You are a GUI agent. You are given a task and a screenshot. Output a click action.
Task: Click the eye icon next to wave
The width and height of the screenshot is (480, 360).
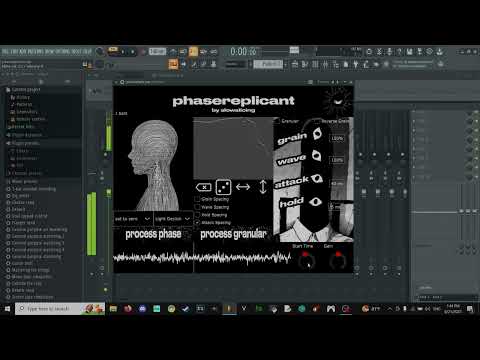pyautogui.click(x=316, y=156)
